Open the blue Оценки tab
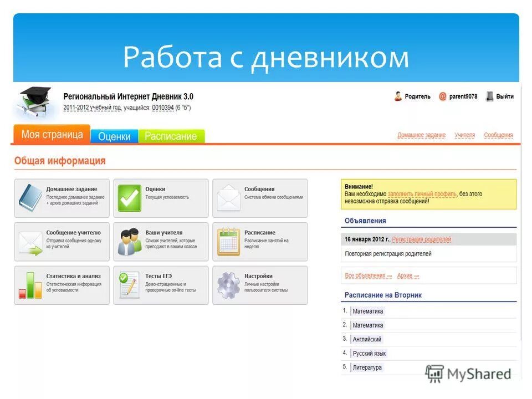Viewport: 532px width, 399px height. click(114, 136)
